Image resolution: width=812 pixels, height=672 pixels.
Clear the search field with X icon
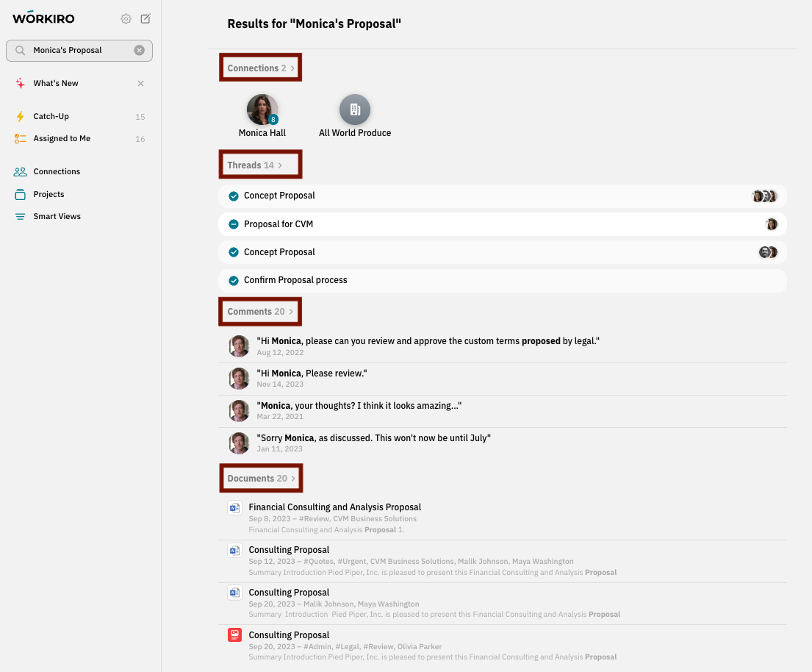pos(139,51)
